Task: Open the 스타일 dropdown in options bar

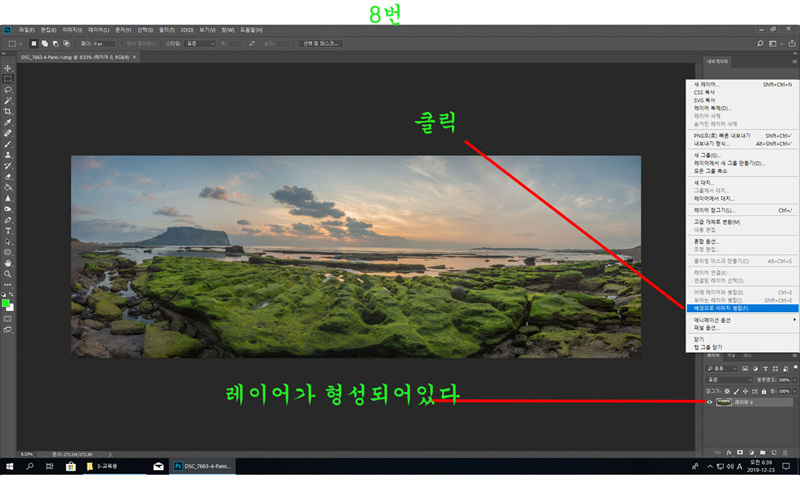Action: point(200,44)
